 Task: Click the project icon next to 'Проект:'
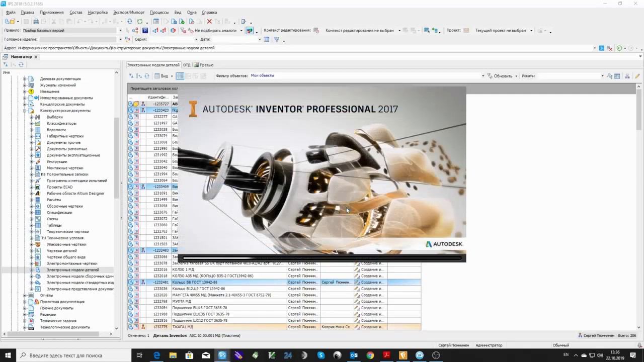(x=466, y=30)
